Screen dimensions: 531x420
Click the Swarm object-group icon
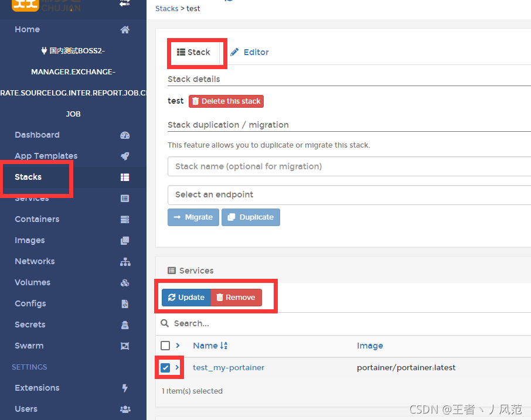point(125,346)
